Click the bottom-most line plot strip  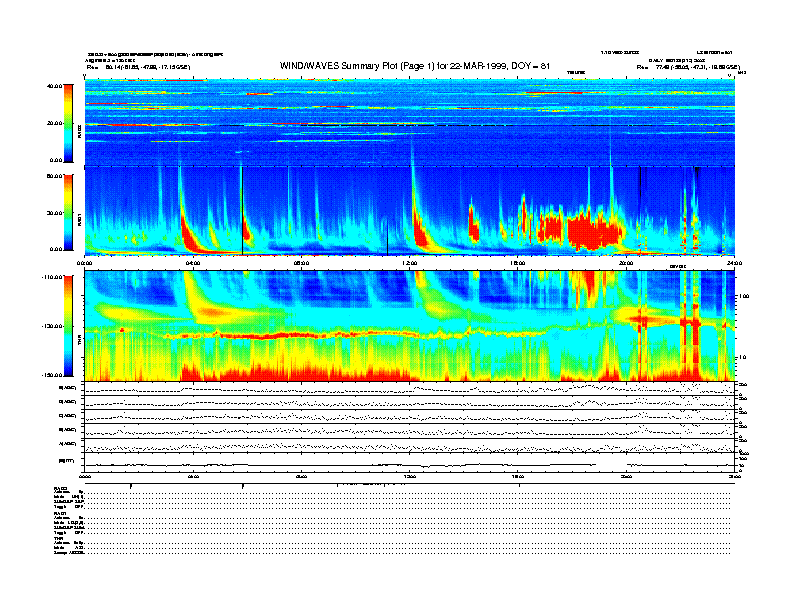(410, 463)
